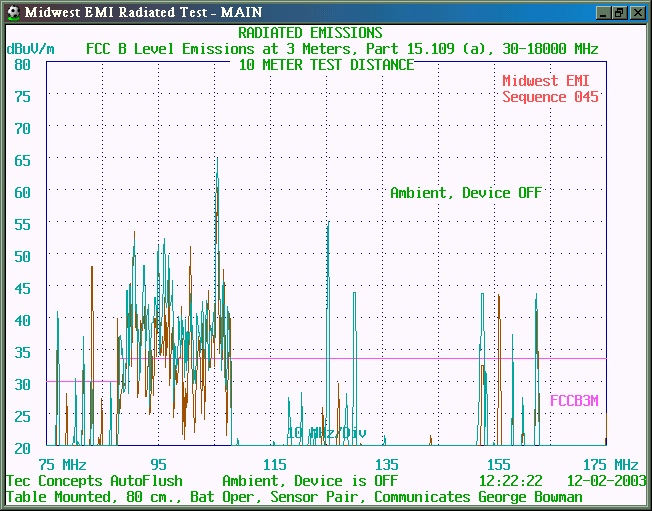This screenshot has height=511, width=652.
Task: Click the 175 MHz frequency axis label
Action: [x=612, y=465]
